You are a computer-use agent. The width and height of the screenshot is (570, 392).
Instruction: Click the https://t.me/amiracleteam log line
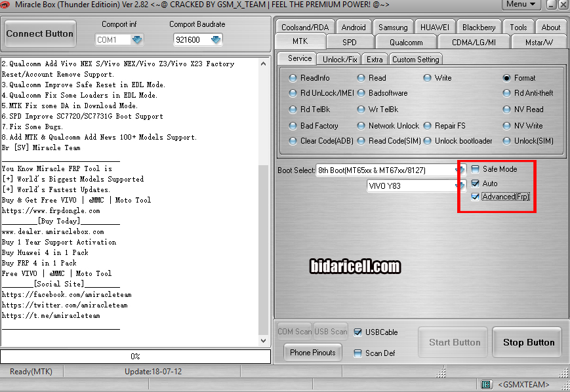pos(51,316)
